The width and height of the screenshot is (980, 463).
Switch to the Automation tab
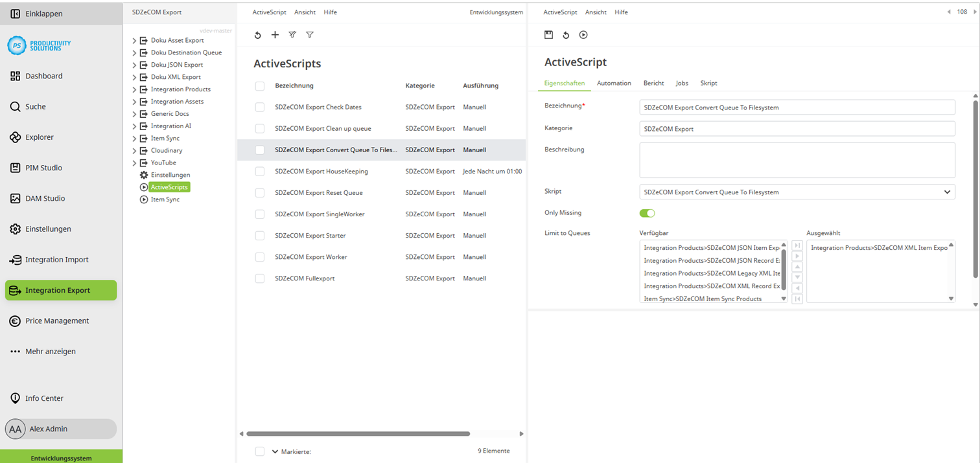coord(613,83)
